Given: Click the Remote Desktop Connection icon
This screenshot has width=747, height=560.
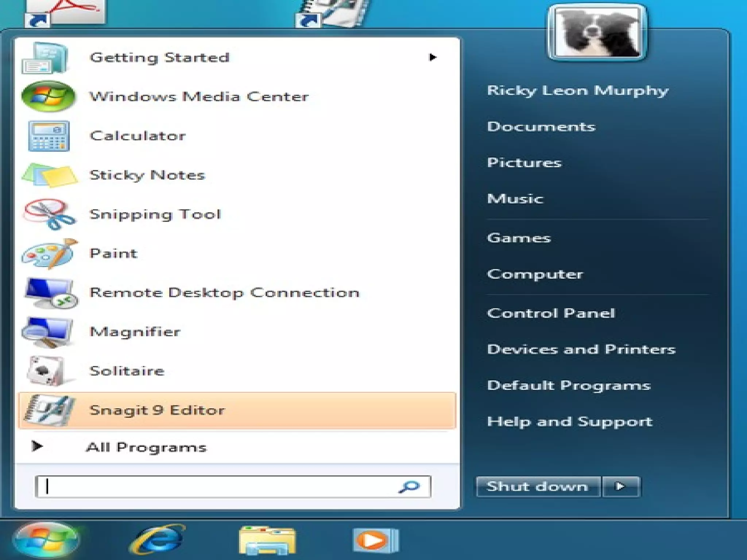Looking at the screenshot, I should coord(50,293).
